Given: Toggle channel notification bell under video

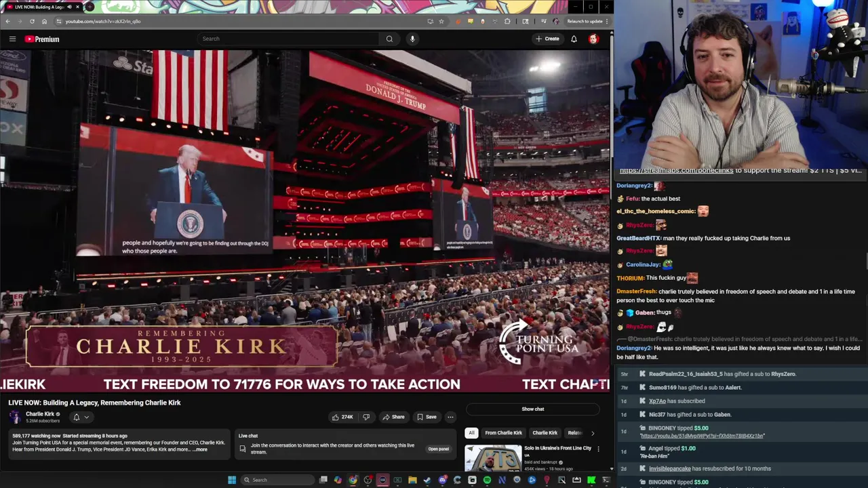Looking at the screenshot, I should (77, 417).
